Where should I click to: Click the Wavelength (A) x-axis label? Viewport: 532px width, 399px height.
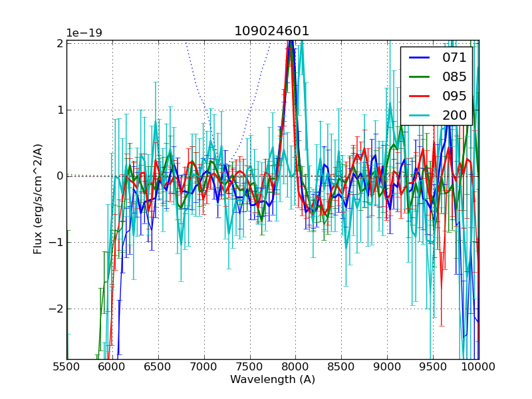273,380
